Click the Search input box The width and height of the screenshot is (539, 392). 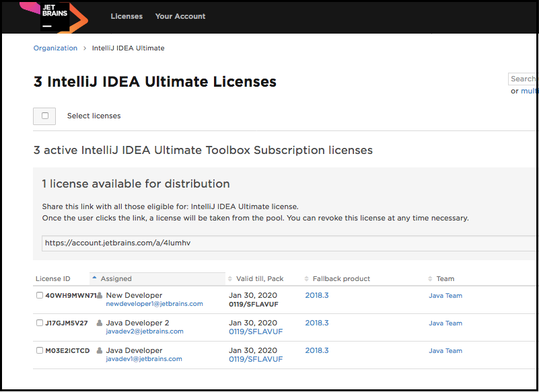[524, 79]
